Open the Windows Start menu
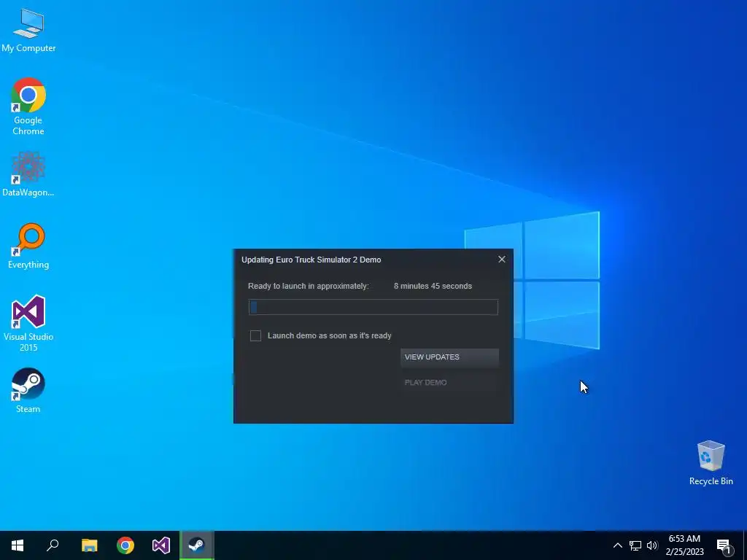Image resolution: width=747 pixels, height=560 pixels. point(18,545)
